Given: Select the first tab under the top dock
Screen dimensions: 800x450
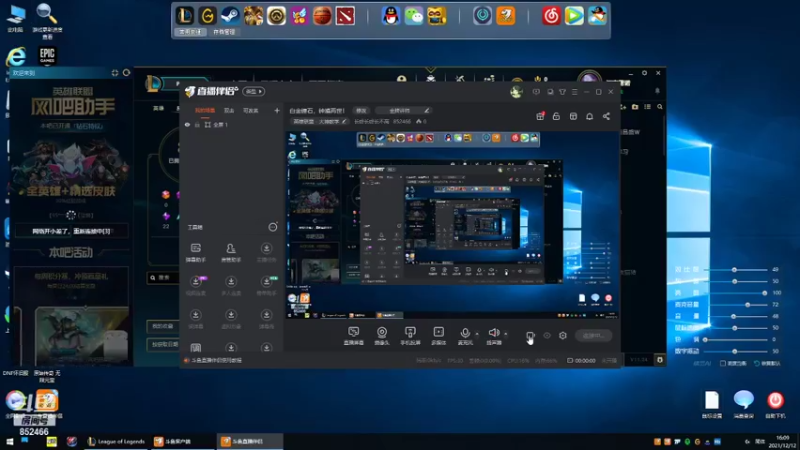Looking at the screenshot, I should click(190, 32).
